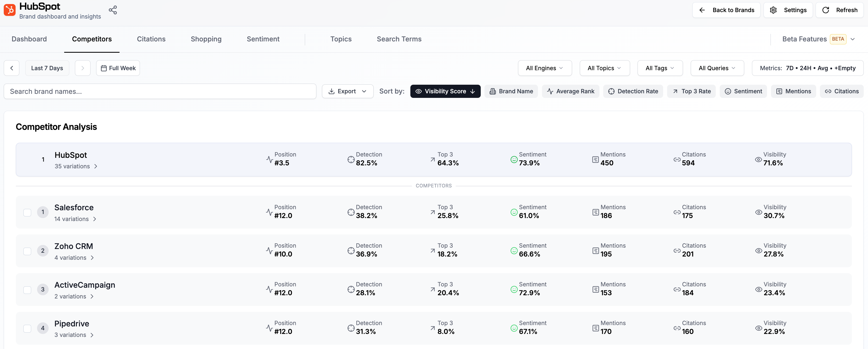
Task: Switch to the Sentiment tab
Action: click(263, 39)
